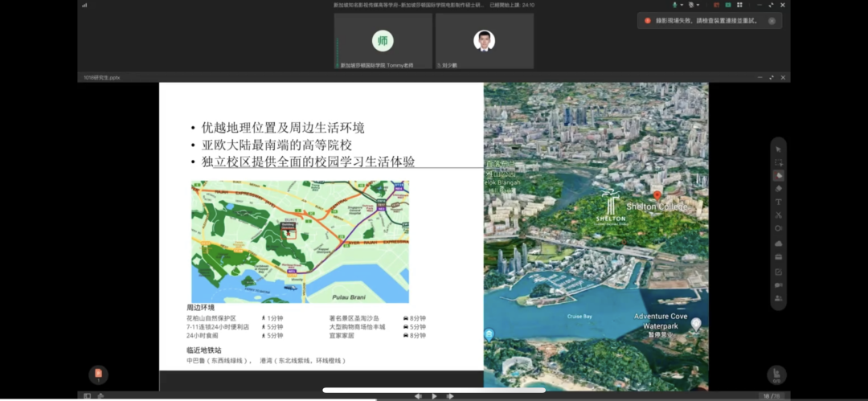Screen dimensions: 868x401
Task: Expand the microphone options dropdown arrow
Action: [x=680, y=5]
